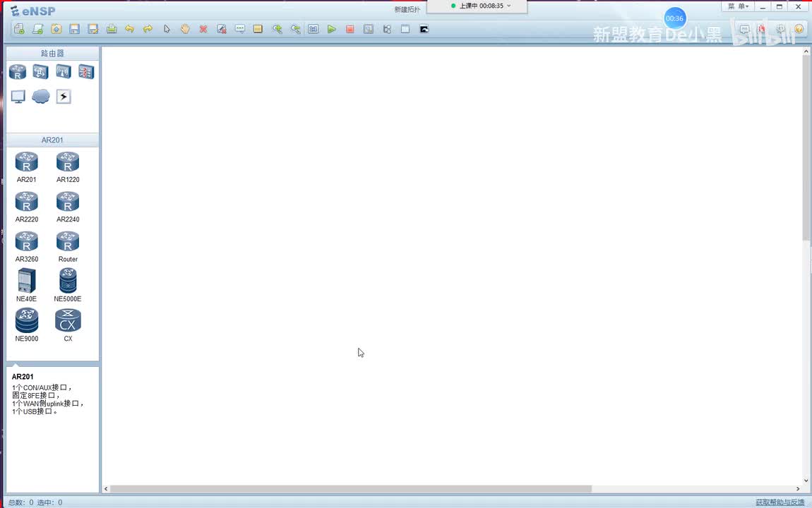The image size is (812, 508).
Task: Click the blue 00:36 timer bubble
Action: click(x=675, y=18)
